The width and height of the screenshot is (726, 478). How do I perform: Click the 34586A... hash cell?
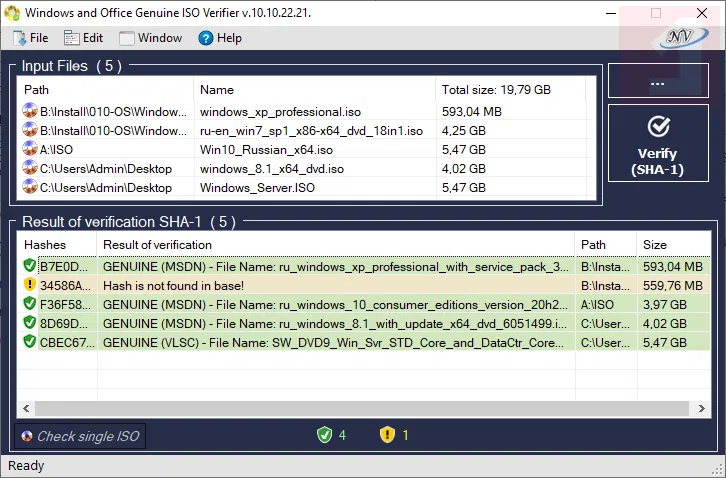pyautogui.click(x=65, y=286)
